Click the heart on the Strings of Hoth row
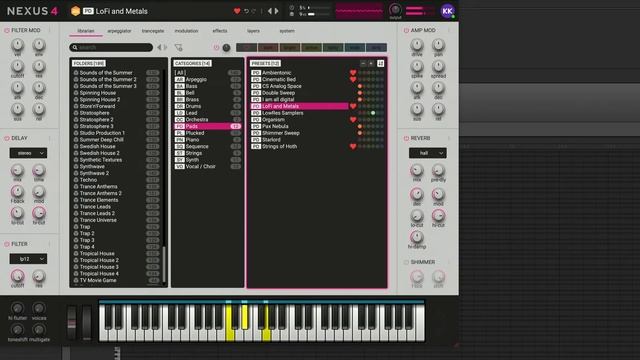This screenshot has width=640, height=360. point(353,146)
